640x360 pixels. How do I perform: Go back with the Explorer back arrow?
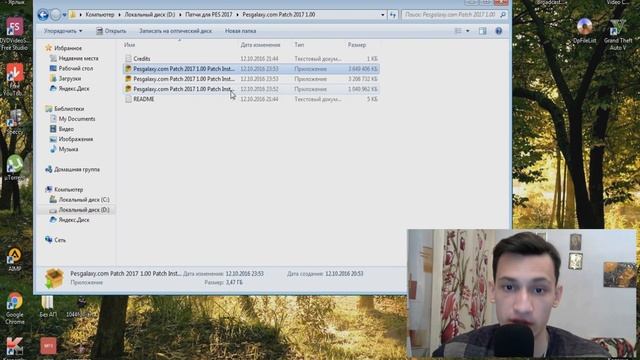coord(43,15)
